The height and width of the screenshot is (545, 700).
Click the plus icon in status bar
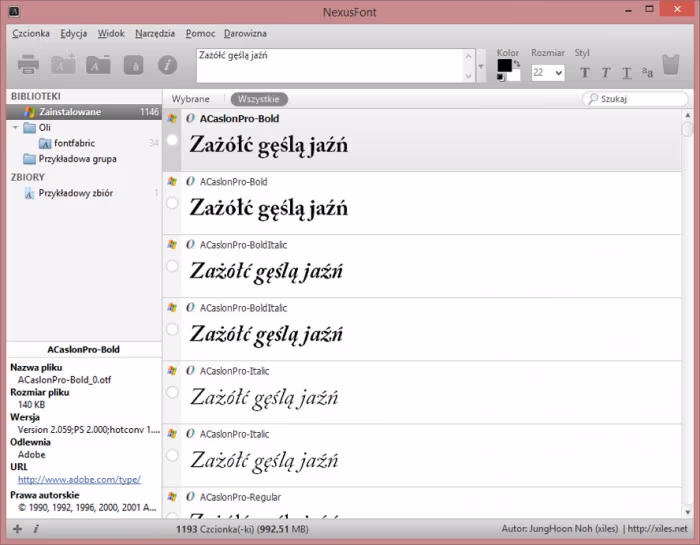pos(17,529)
